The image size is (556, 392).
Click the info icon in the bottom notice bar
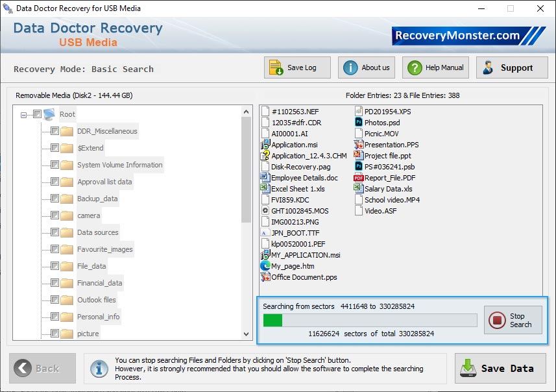click(99, 369)
